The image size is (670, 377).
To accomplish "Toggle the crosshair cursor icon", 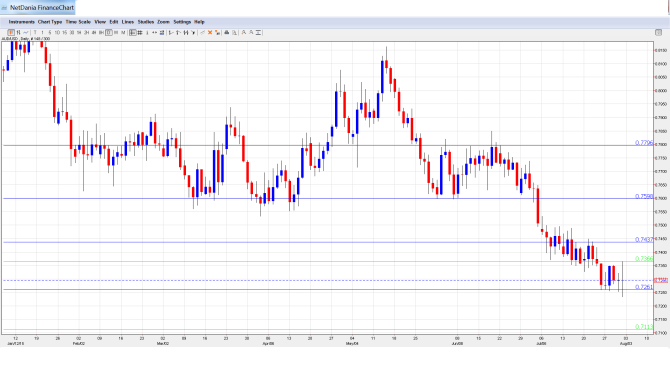I will [x=133, y=32].
